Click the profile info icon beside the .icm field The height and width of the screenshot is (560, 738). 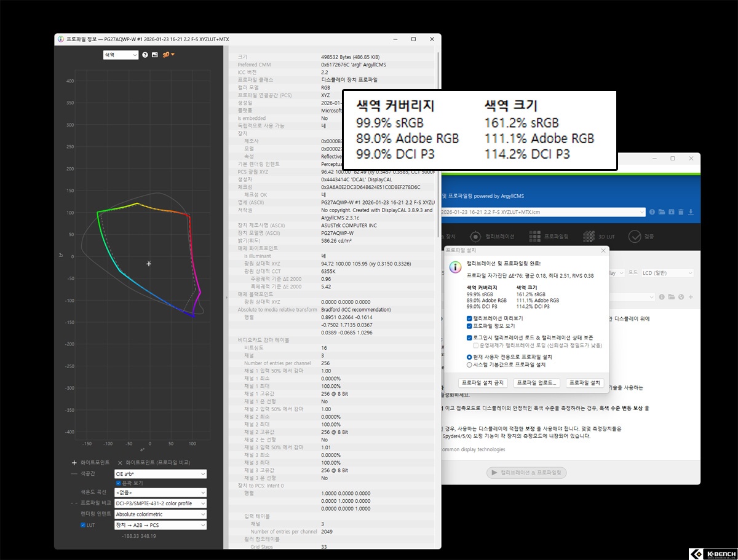pyautogui.click(x=651, y=212)
